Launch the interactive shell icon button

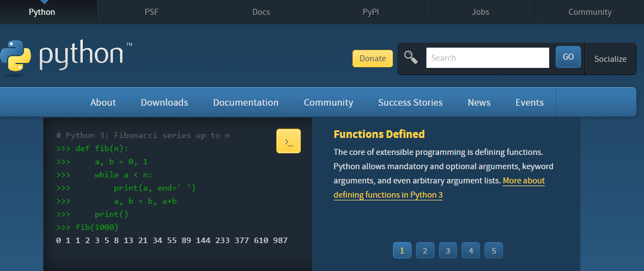point(288,141)
